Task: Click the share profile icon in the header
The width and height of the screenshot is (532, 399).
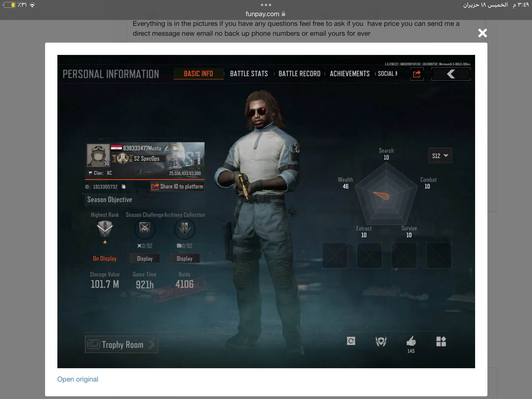Action: (417, 74)
